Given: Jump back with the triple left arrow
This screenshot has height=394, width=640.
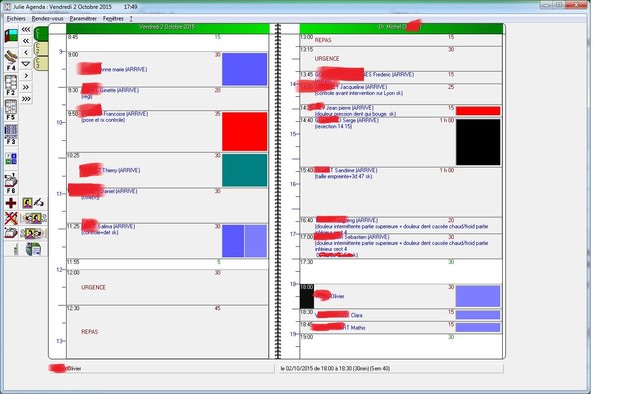Looking at the screenshot, I should 26,29.
